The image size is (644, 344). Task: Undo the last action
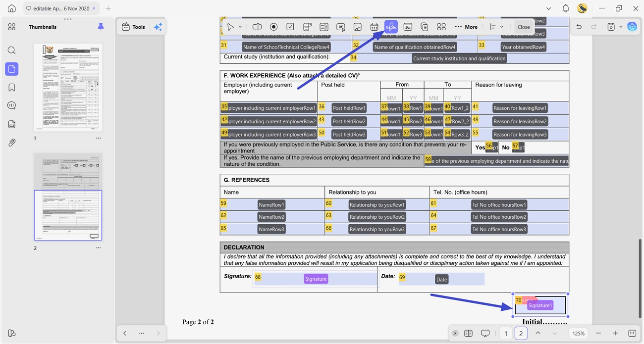[579, 27]
